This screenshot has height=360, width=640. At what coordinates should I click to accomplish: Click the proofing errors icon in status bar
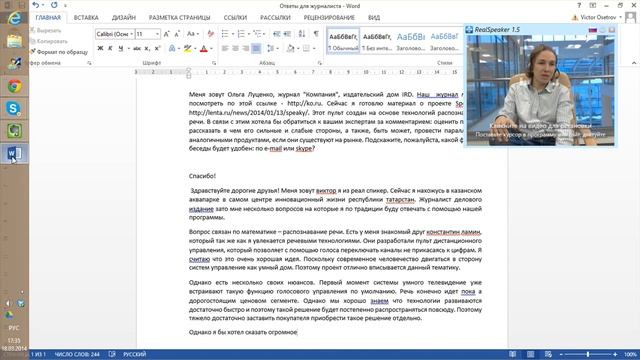tap(112, 354)
